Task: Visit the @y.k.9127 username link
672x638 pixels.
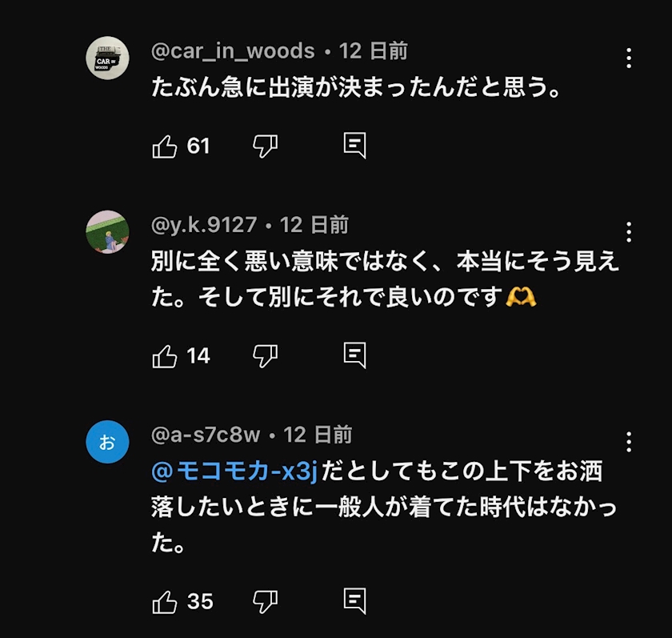Action: point(204,225)
